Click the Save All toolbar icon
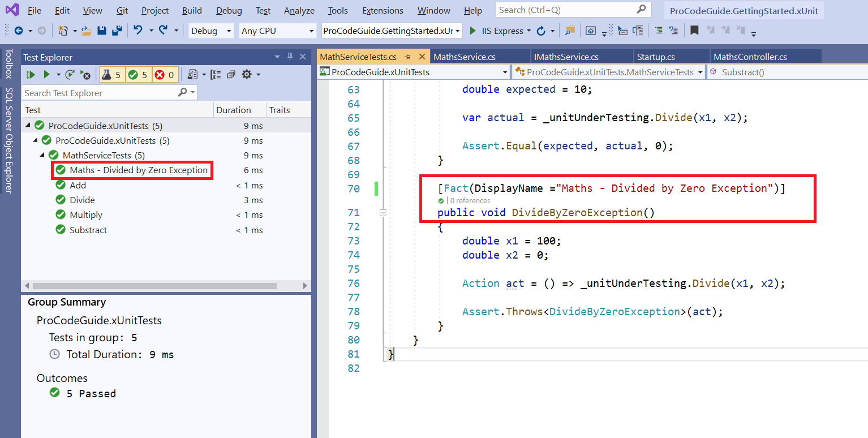 click(x=117, y=31)
